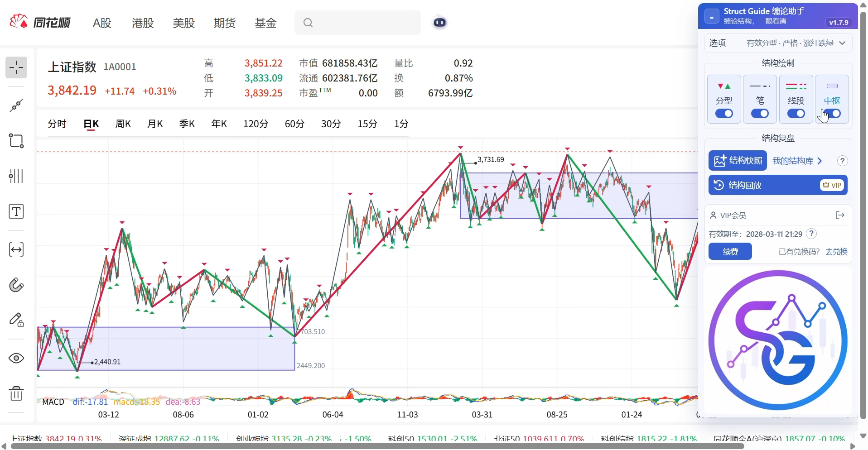The width and height of the screenshot is (868, 450).
Task: Select the text annotation tool
Action: pyautogui.click(x=16, y=212)
